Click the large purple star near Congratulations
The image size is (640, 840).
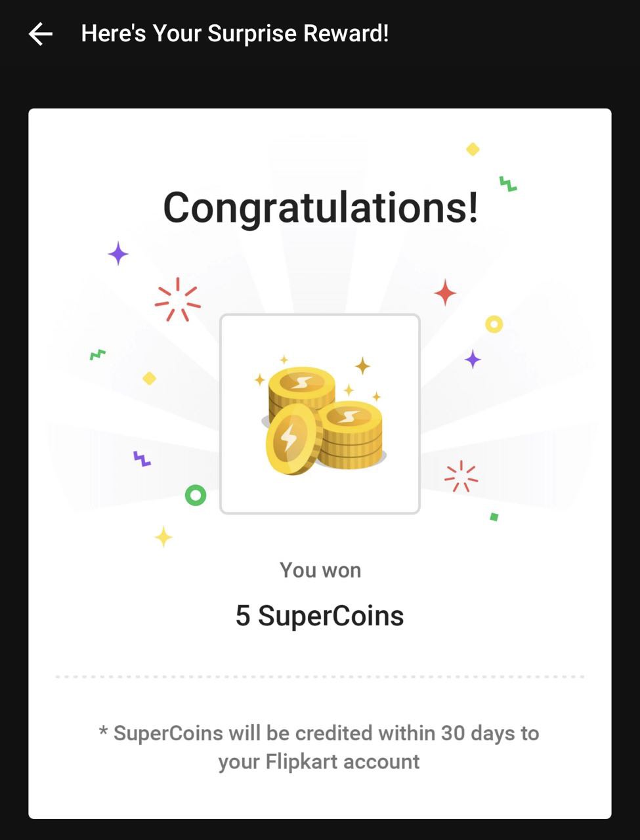tap(118, 253)
